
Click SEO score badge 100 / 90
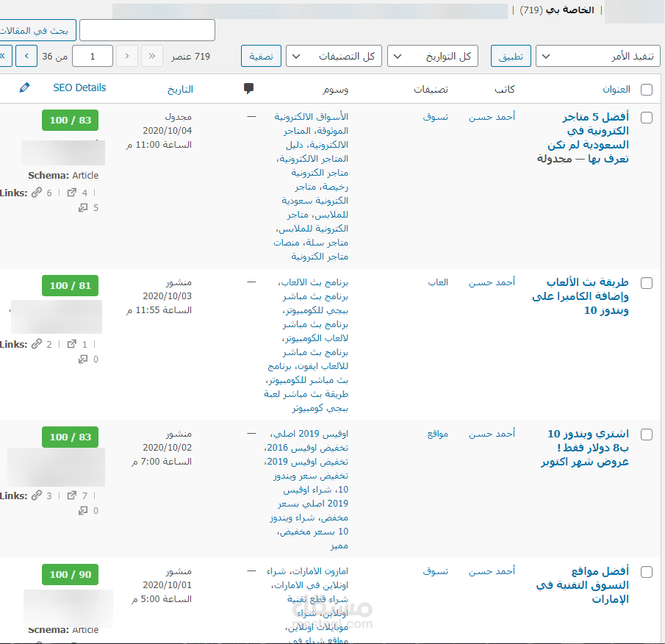70,574
